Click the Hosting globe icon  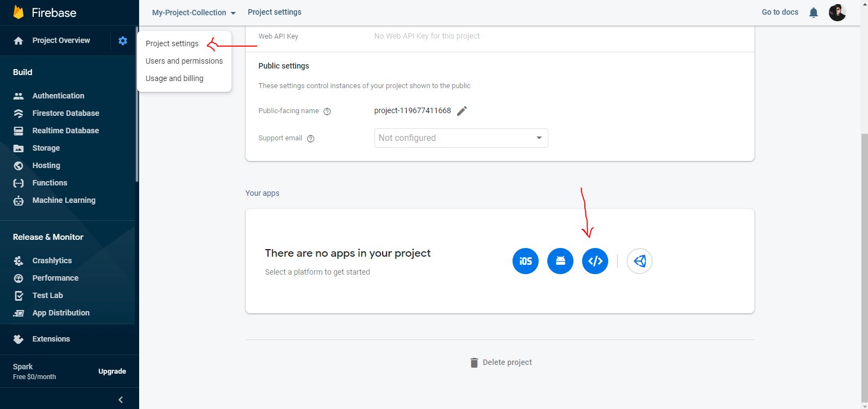click(18, 166)
